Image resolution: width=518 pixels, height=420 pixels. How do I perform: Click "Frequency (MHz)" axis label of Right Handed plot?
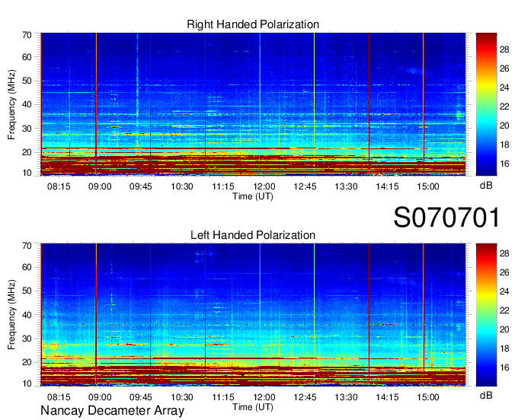pos(11,104)
